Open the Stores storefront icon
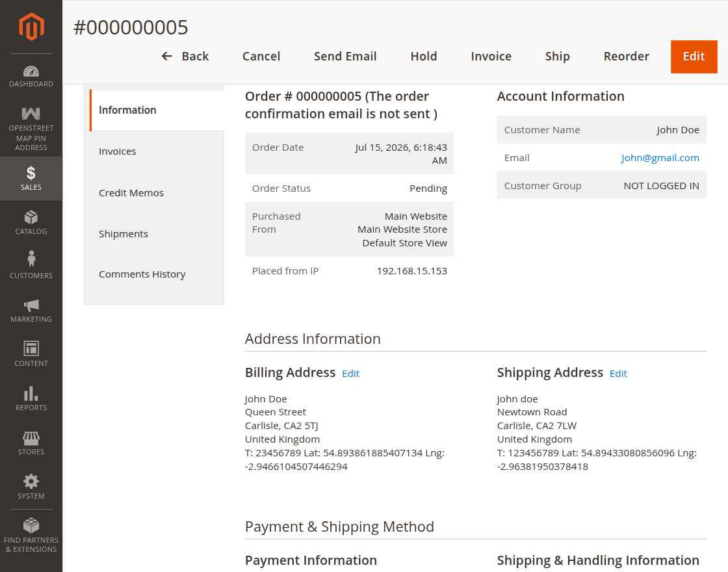728x572 pixels. [31, 438]
